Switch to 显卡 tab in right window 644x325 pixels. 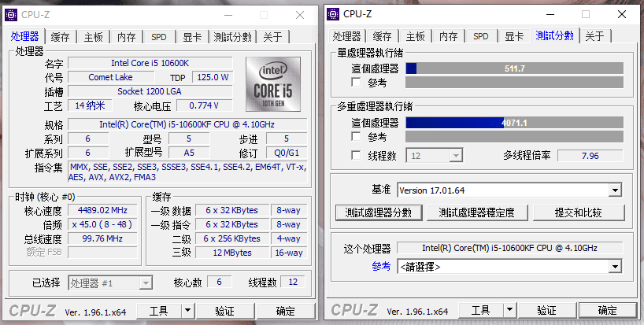514,36
